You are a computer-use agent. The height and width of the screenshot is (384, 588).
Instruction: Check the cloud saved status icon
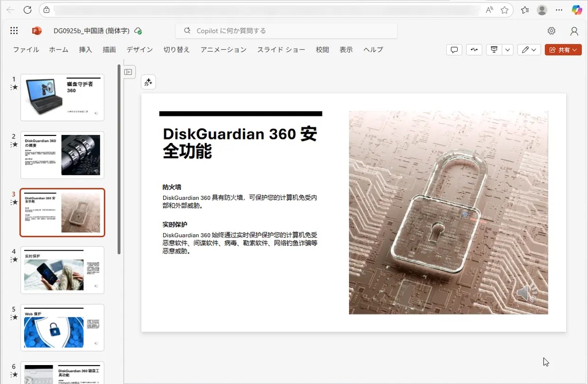click(138, 31)
